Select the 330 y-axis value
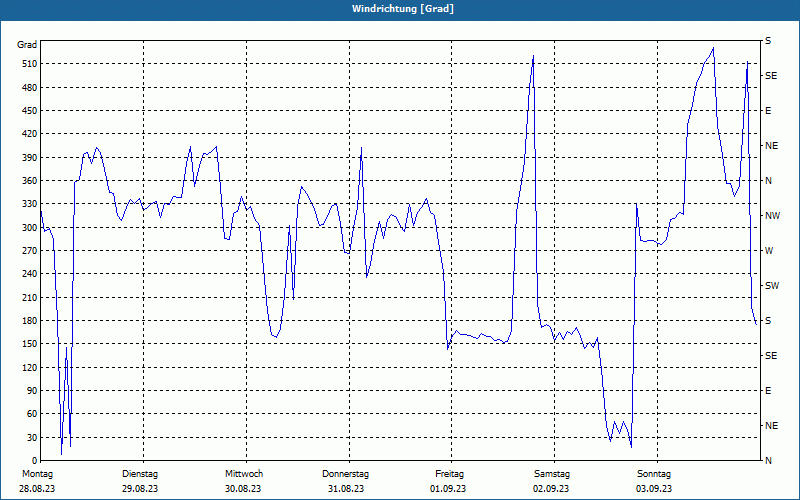Screen dimensions: 800x500 (30, 204)
